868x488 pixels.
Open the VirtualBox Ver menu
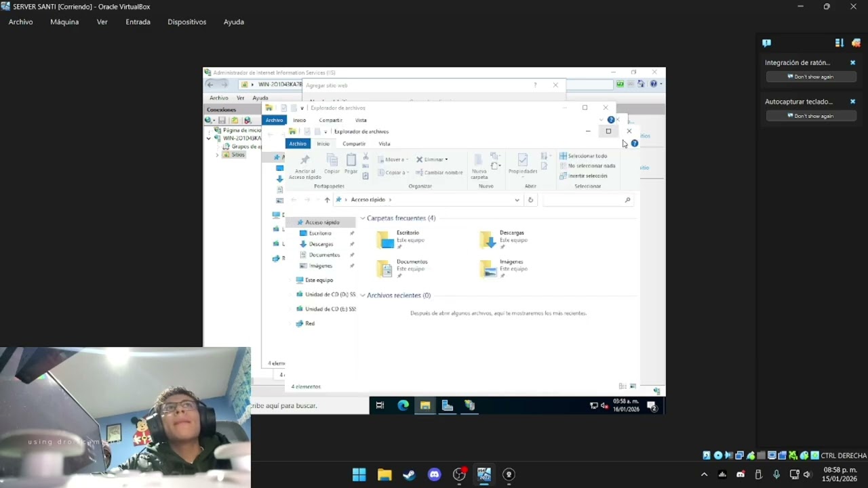coord(102,22)
